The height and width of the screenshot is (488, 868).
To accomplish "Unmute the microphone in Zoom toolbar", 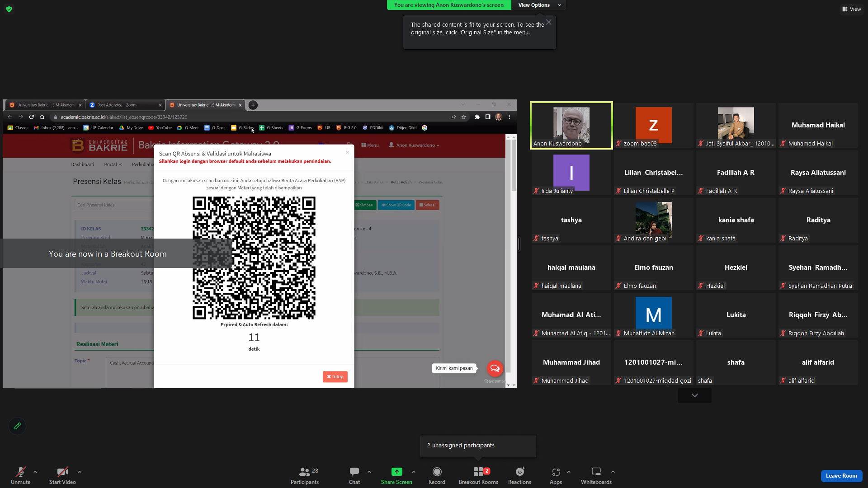I will (x=20, y=475).
